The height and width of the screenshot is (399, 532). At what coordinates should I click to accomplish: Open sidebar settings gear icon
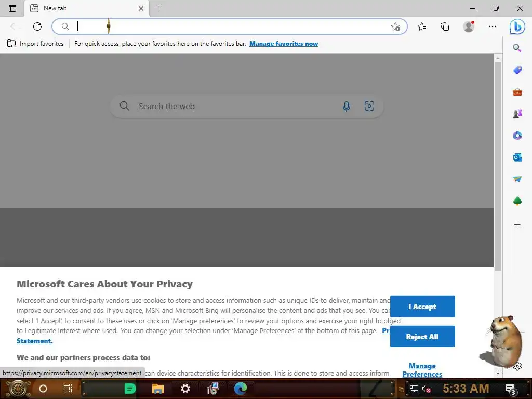click(x=517, y=366)
